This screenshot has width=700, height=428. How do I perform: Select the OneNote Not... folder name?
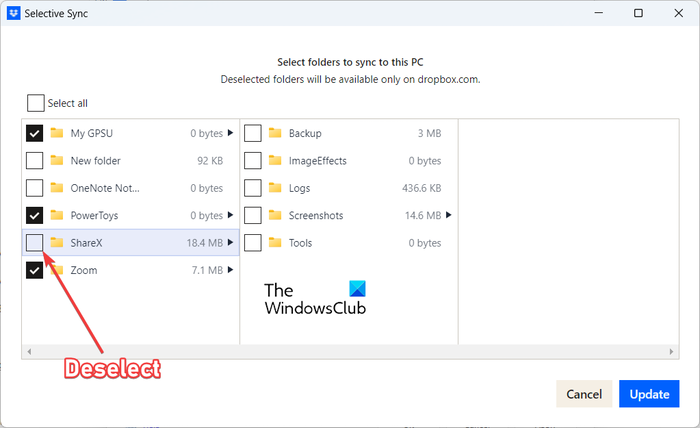(105, 188)
